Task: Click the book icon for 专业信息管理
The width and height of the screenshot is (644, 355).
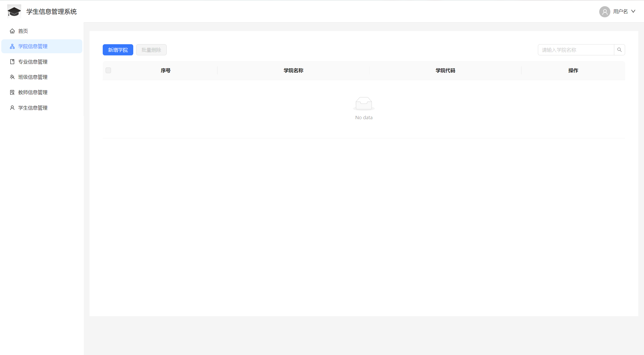Action: tap(12, 62)
